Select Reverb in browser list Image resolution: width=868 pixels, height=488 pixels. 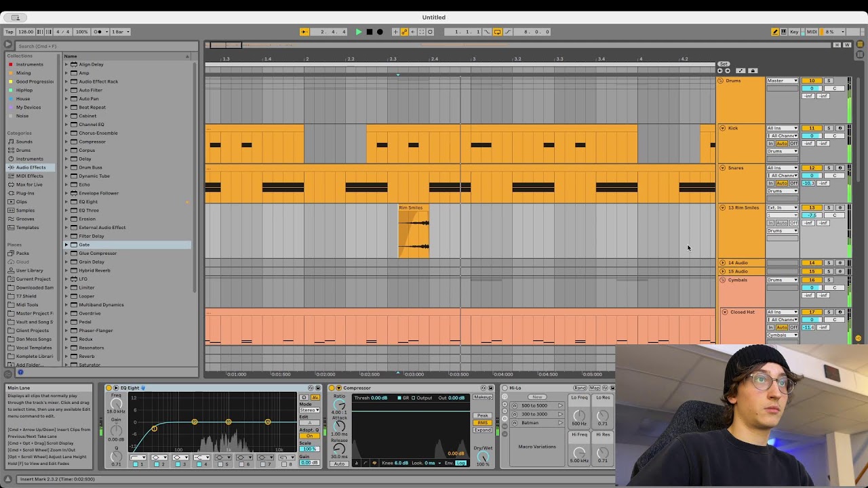[x=87, y=357]
